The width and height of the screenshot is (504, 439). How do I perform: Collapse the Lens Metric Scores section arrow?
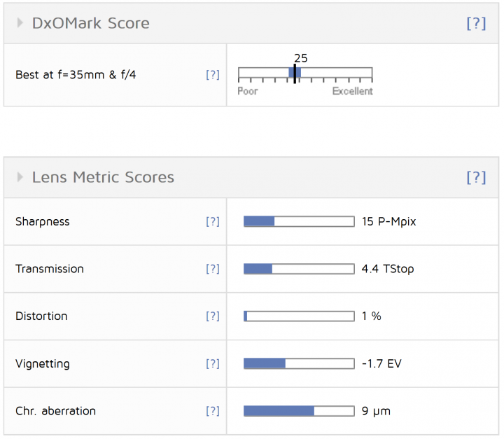click(20, 177)
